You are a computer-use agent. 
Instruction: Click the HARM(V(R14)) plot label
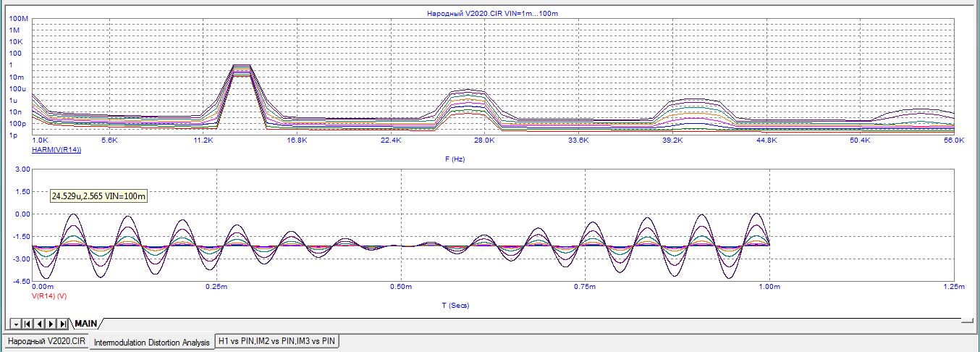[x=56, y=150]
